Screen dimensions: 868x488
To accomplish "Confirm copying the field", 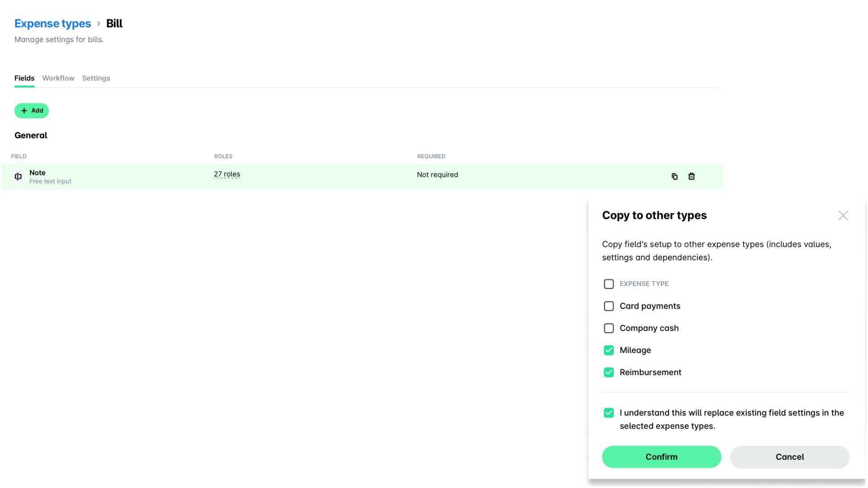I will (x=661, y=457).
